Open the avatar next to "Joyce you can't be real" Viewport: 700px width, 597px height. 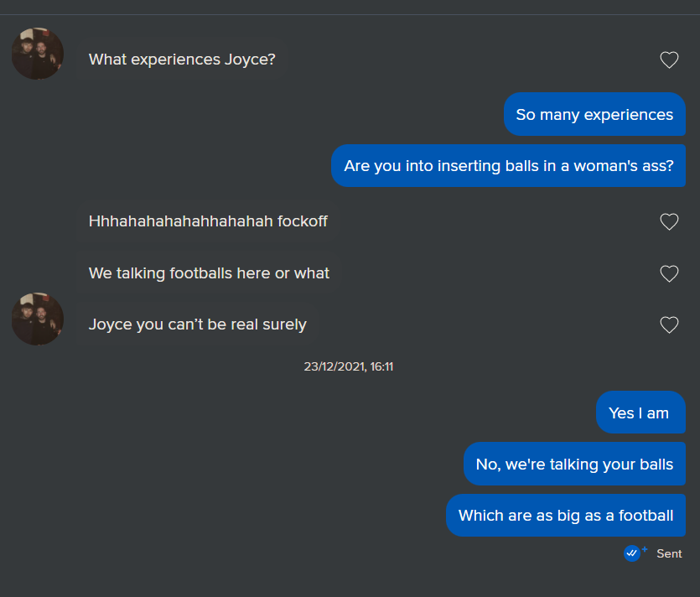coord(38,319)
